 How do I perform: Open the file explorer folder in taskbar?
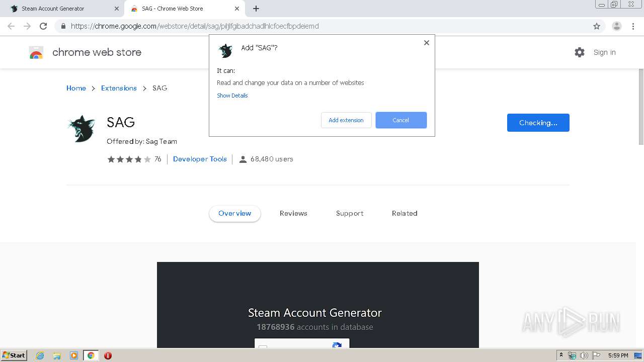pyautogui.click(x=57, y=355)
